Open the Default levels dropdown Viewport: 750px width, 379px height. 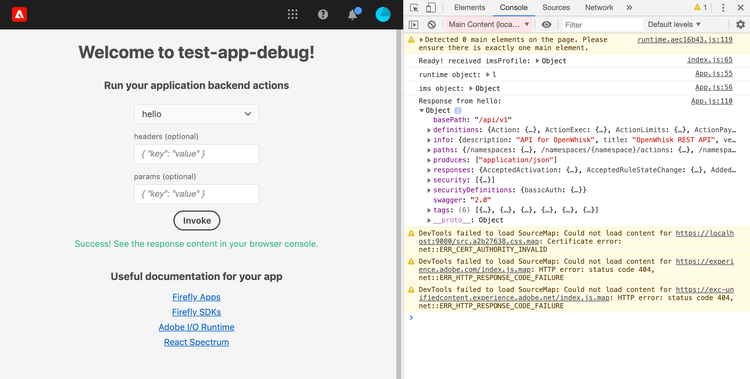[674, 24]
